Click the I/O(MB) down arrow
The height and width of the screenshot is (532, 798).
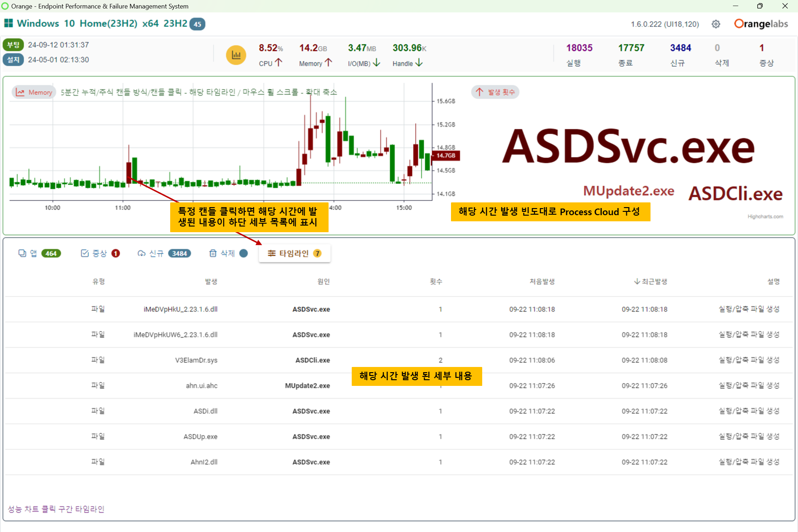tap(376, 62)
